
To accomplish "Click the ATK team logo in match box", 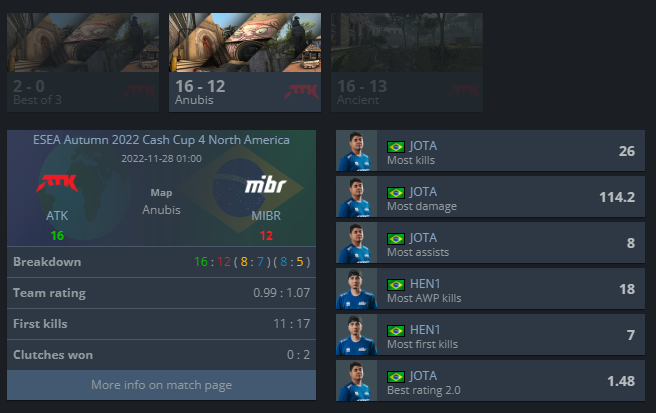I will coord(57,183).
